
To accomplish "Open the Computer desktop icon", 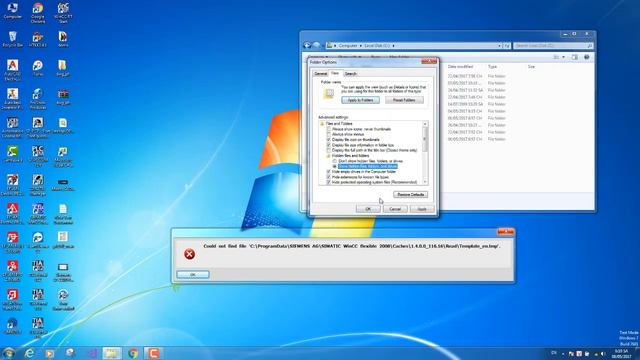I will coord(12,11).
